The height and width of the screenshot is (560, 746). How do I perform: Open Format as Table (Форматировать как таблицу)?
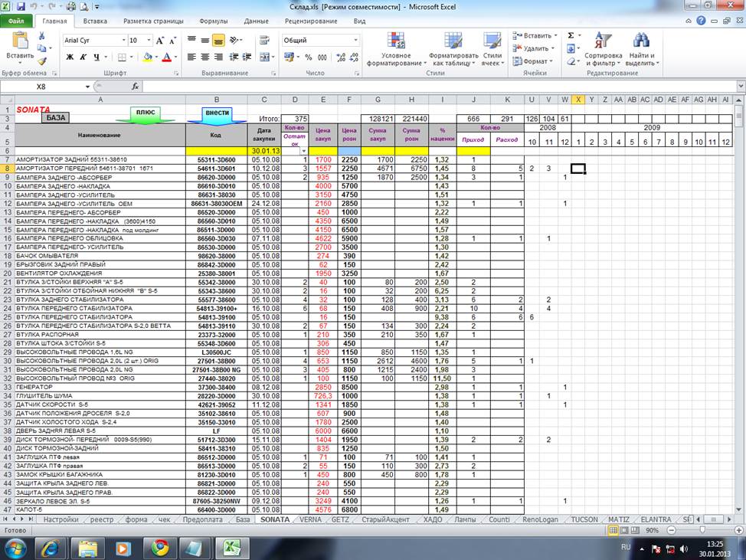point(453,49)
